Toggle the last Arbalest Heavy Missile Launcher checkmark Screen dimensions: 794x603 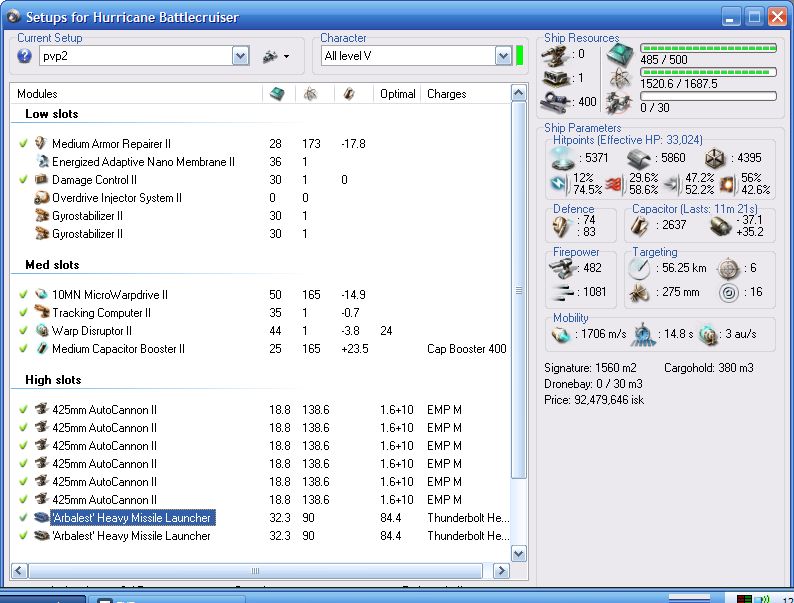[x=23, y=535]
